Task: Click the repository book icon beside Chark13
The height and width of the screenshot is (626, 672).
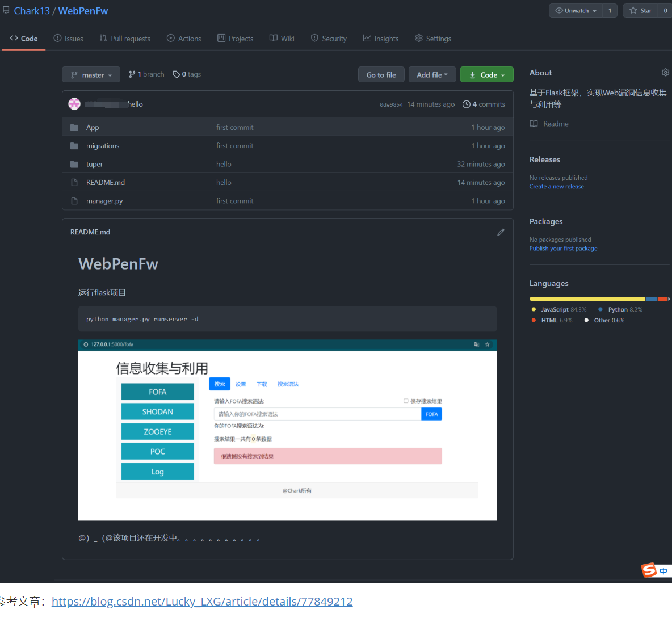Action: (x=6, y=10)
